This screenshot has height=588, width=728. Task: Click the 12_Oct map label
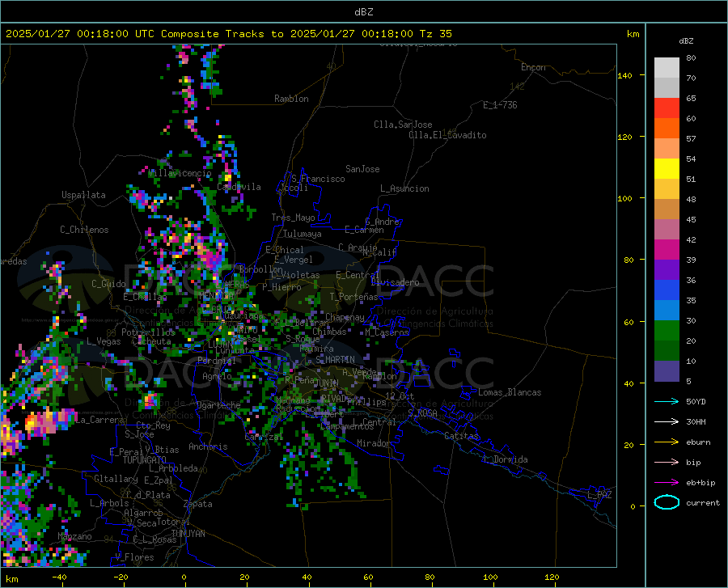[x=400, y=396]
